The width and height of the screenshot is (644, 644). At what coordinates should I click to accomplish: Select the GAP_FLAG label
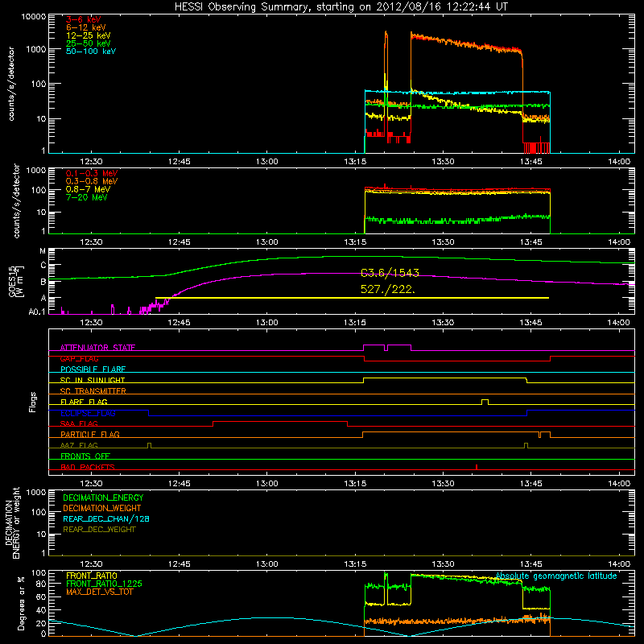[80, 358]
